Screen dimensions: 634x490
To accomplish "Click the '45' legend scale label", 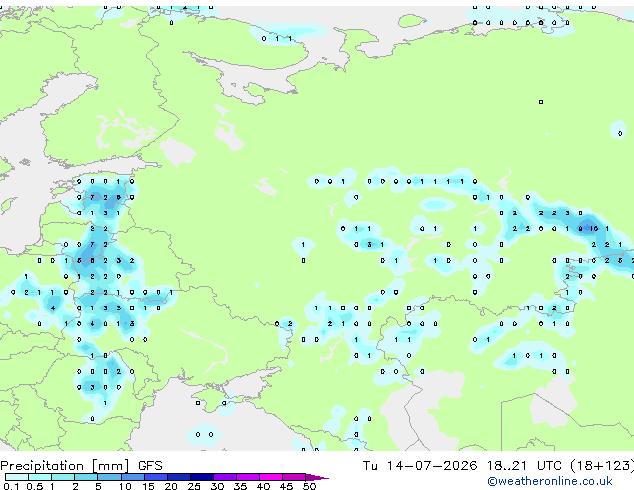I will [x=286, y=486].
